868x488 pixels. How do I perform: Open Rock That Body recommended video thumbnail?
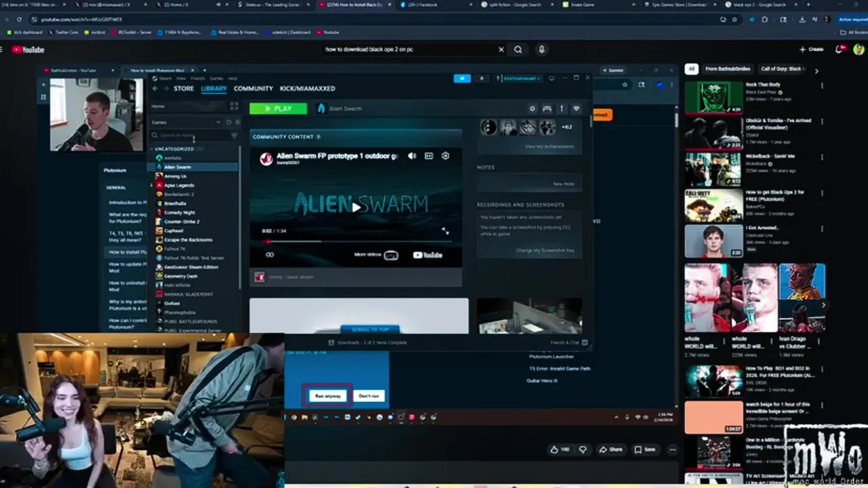click(713, 97)
